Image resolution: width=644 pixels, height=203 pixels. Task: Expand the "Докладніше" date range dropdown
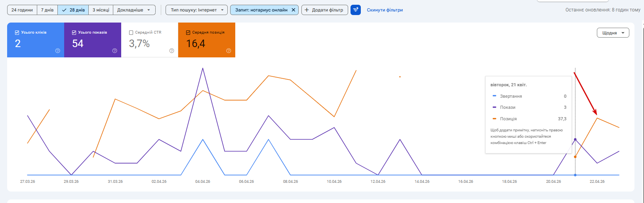click(x=134, y=10)
